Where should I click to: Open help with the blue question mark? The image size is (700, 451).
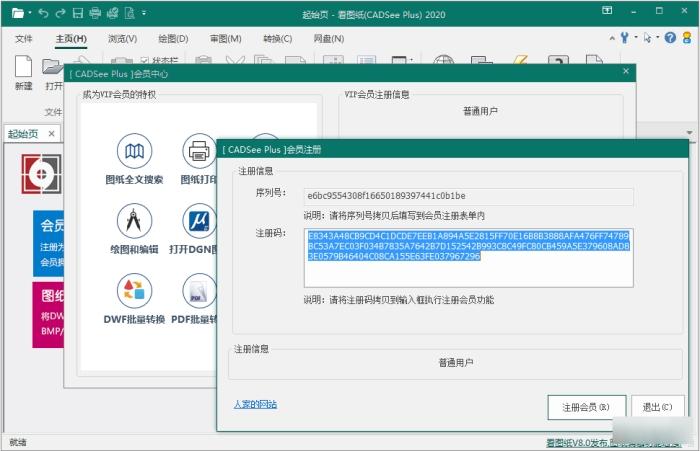pos(670,38)
